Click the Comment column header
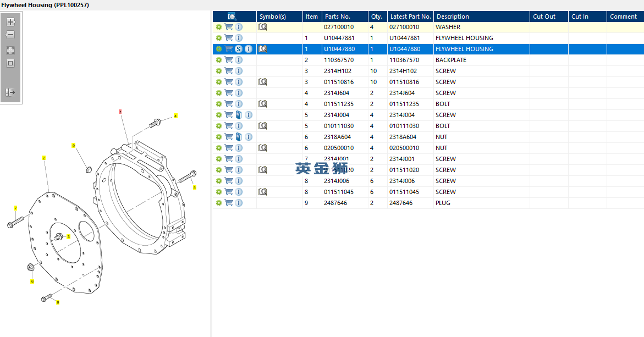Image resolution: width=644 pixels, height=337 pixels. click(623, 16)
